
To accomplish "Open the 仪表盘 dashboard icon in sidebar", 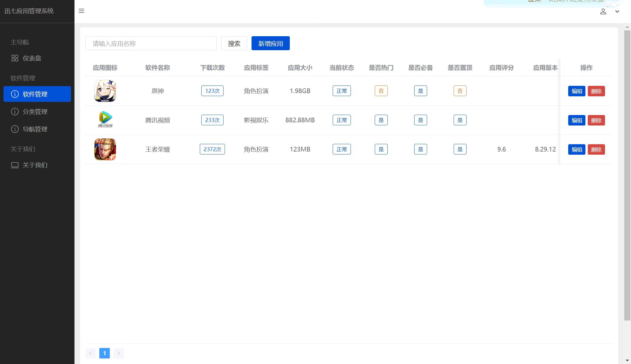I will pyautogui.click(x=15, y=58).
